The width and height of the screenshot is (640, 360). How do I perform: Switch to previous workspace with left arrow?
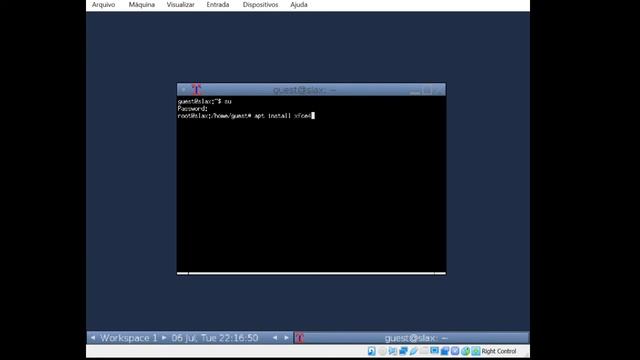pos(93,338)
